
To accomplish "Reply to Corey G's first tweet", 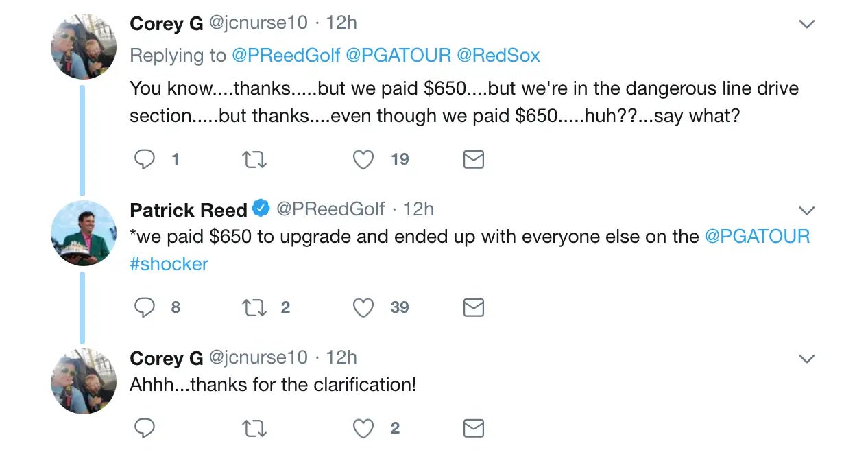I will (145, 159).
